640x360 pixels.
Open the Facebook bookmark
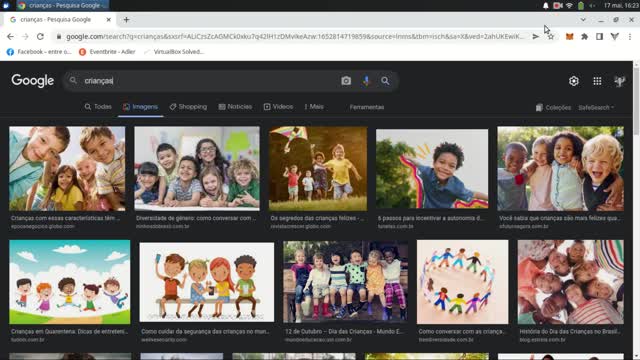(39, 52)
